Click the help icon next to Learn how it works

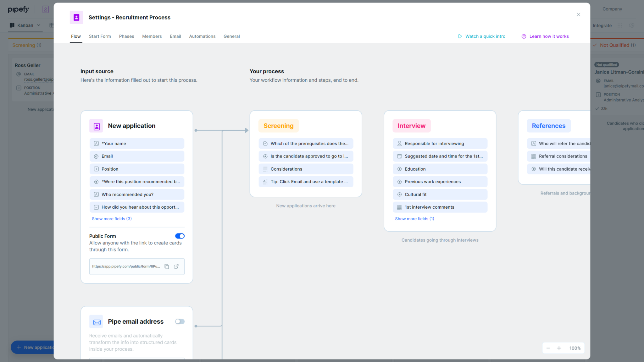click(524, 36)
